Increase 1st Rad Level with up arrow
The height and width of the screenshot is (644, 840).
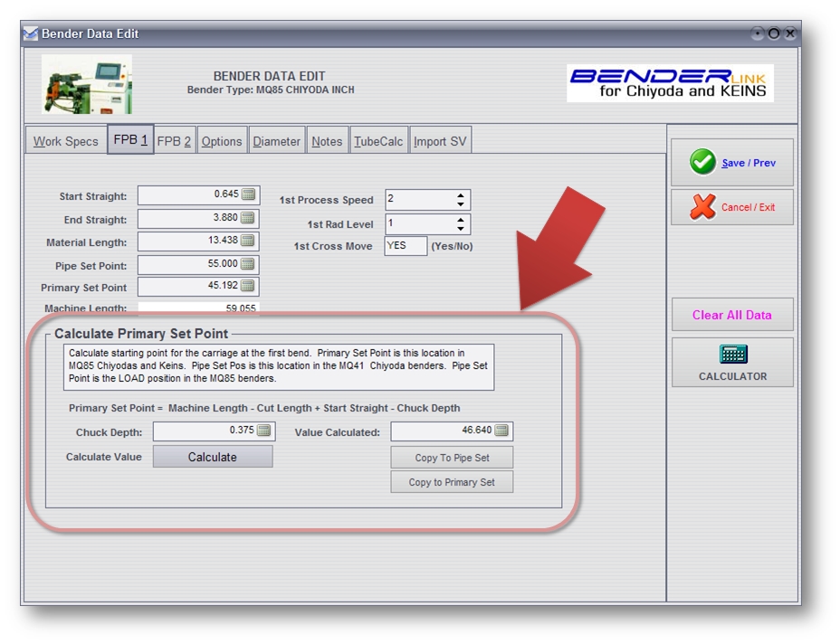pos(461,220)
